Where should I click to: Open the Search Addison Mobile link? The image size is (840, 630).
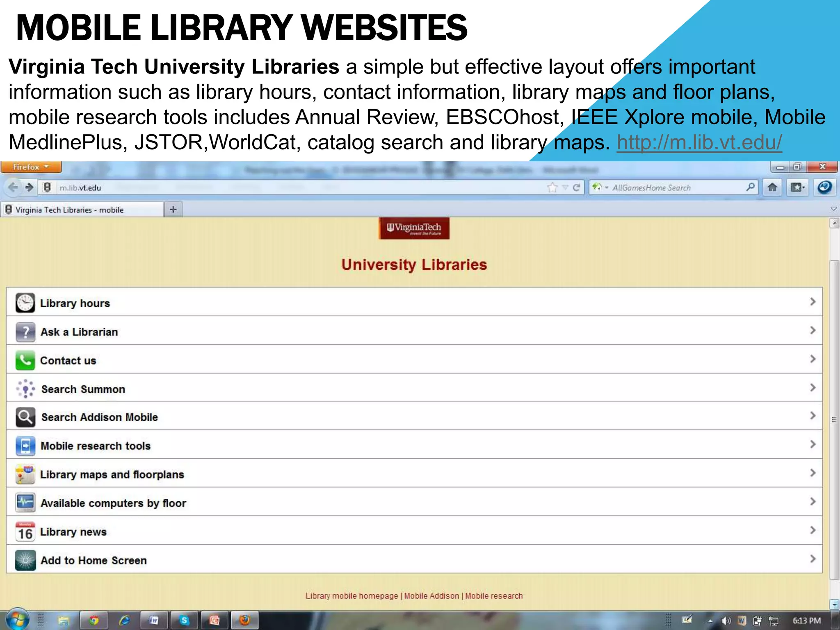click(100, 417)
